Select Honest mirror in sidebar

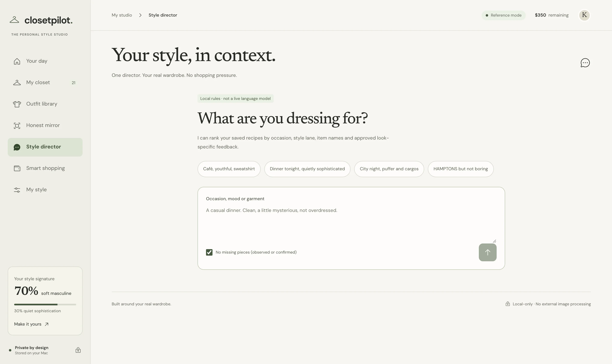click(x=45, y=126)
